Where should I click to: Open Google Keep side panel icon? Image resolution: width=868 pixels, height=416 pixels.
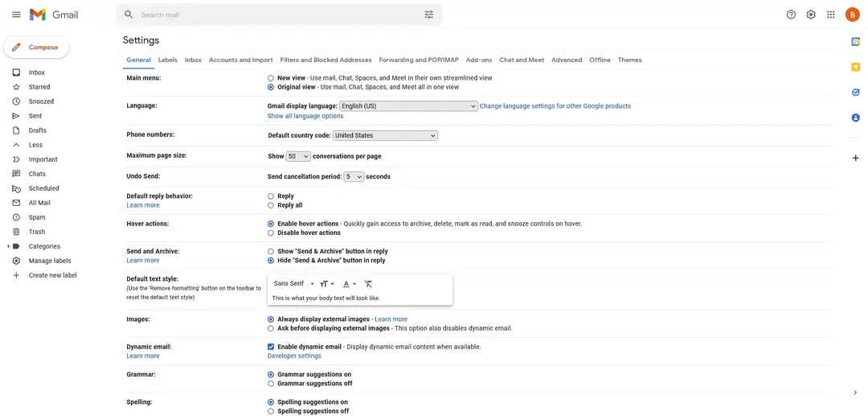855,67
